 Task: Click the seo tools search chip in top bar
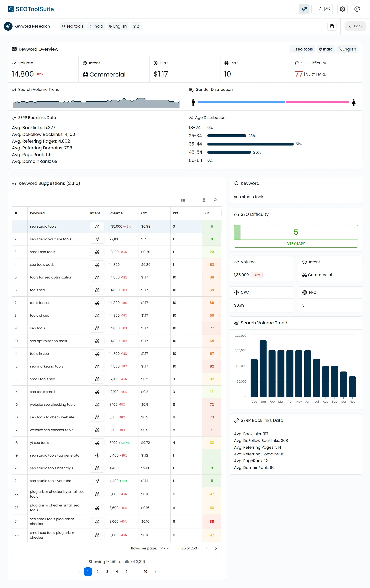tap(72, 26)
